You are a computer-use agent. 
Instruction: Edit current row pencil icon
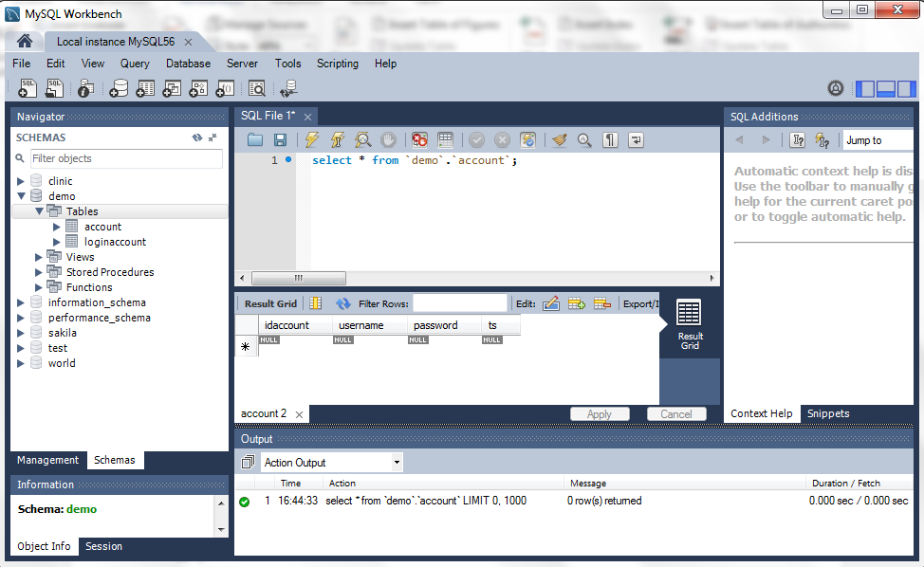[551, 303]
